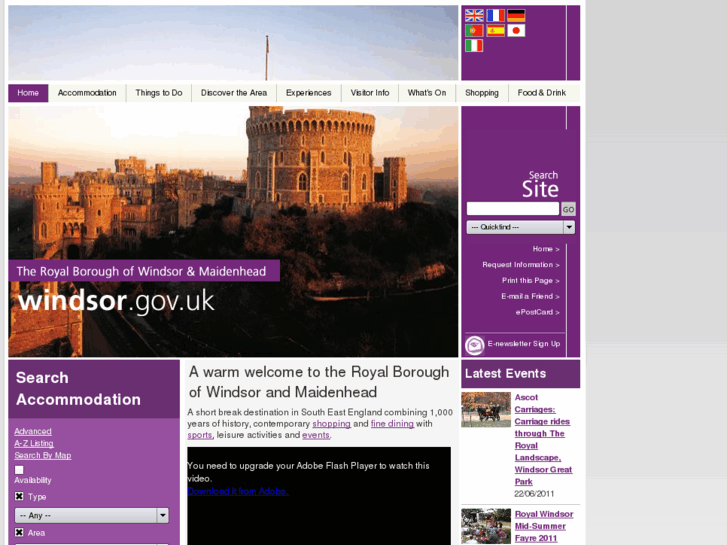Open the Ascot Carriages event link
Image resolution: width=727 pixels, height=545 pixels.
pyautogui.click(x=543, y=440)
